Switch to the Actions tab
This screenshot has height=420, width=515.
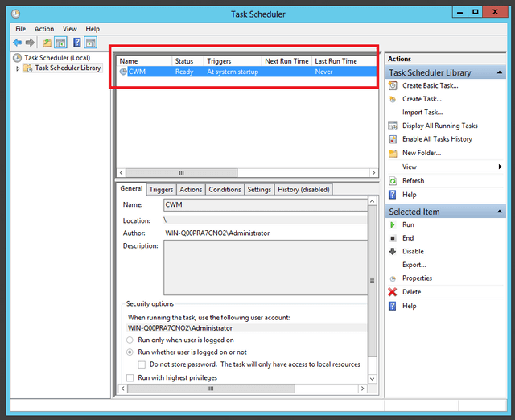(x=191, y=190)
